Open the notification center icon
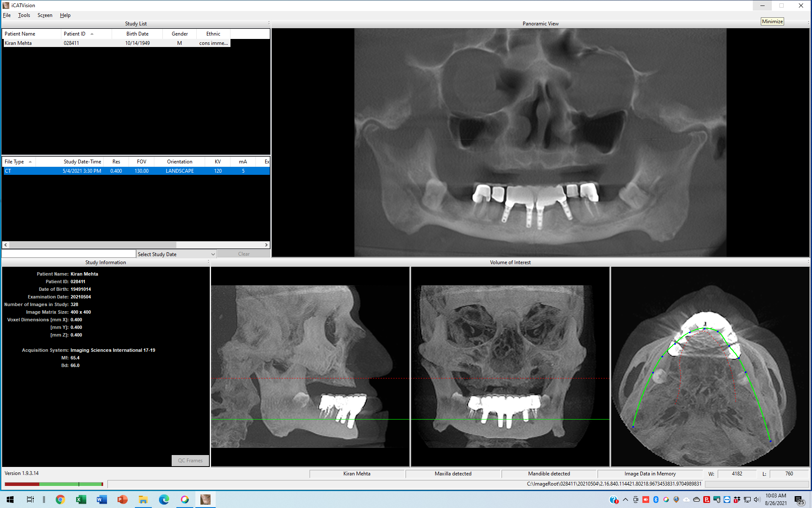This screenshot has width=812, height=508. pos(799,500)
